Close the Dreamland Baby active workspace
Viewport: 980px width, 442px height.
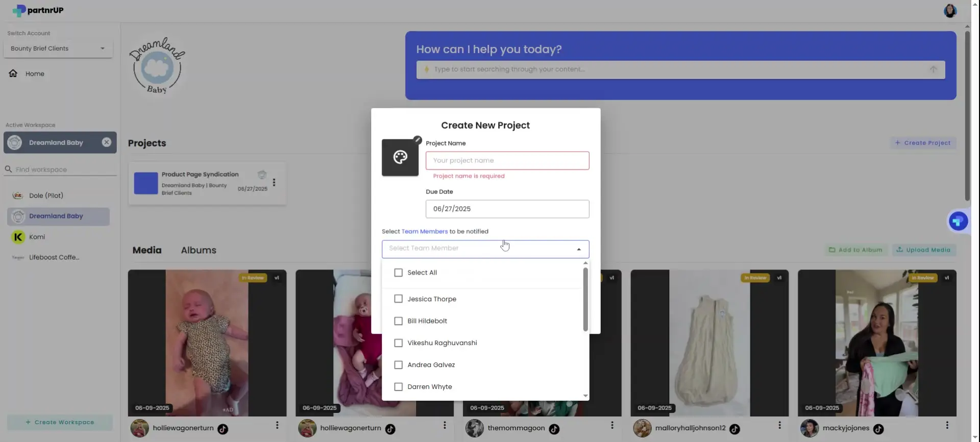point(106,142)
